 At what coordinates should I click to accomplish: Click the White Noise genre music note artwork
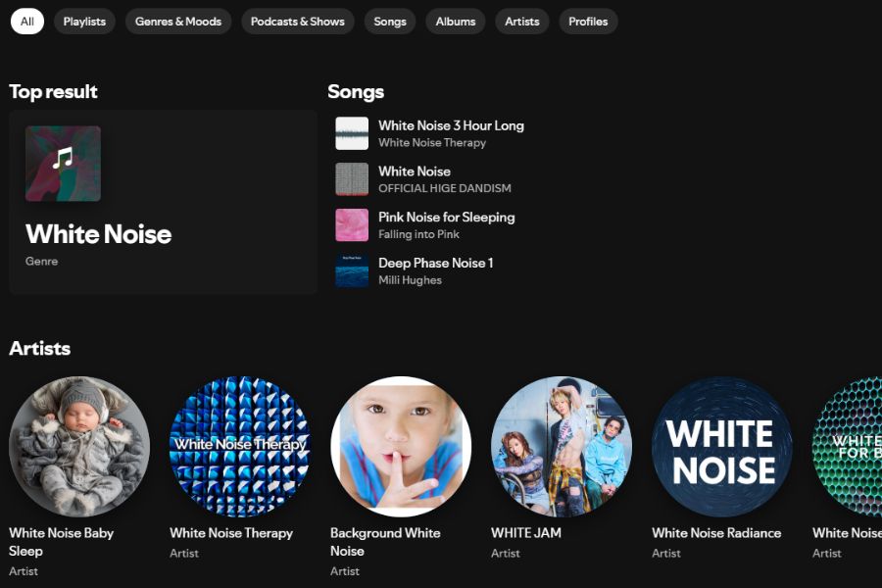63,164
